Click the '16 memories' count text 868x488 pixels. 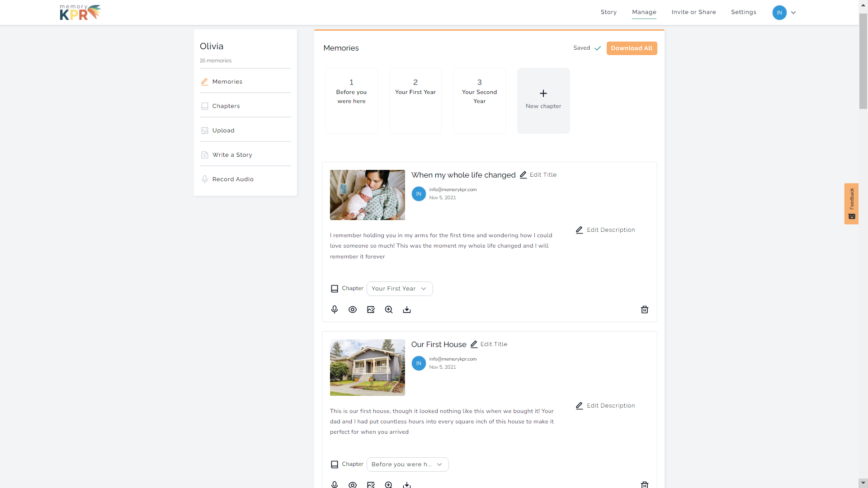[216, 61]
